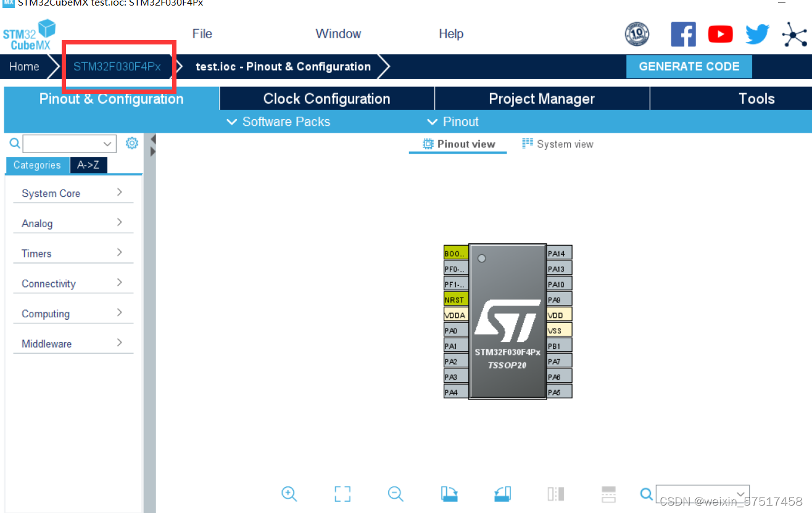Switch to Pinout & Configuration tab

pyautogui.click(x=111, y=99)
